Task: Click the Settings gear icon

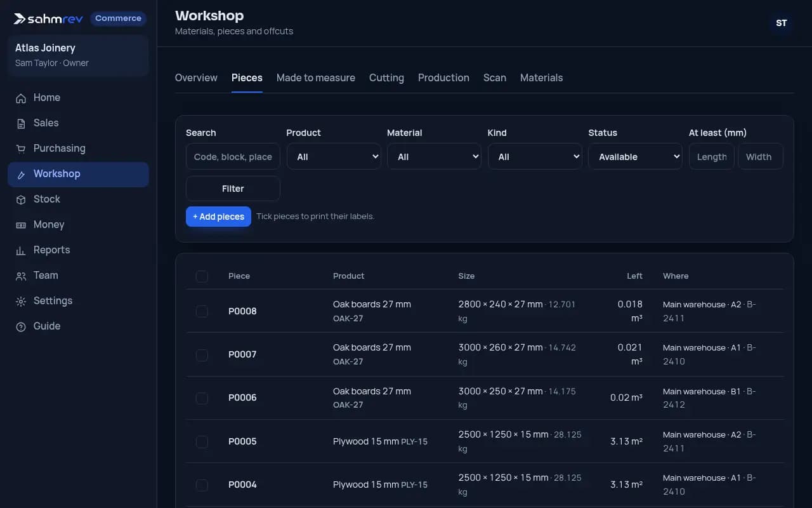Action: 21,301
